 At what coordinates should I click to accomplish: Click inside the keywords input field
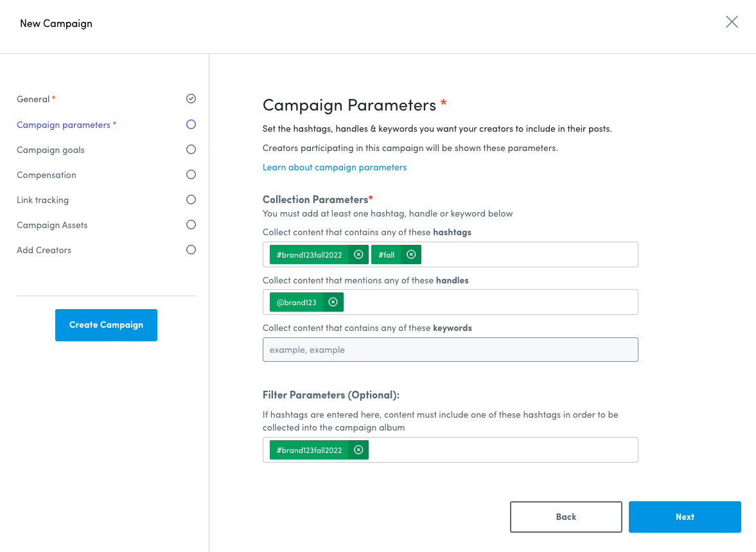pos(450,350)
